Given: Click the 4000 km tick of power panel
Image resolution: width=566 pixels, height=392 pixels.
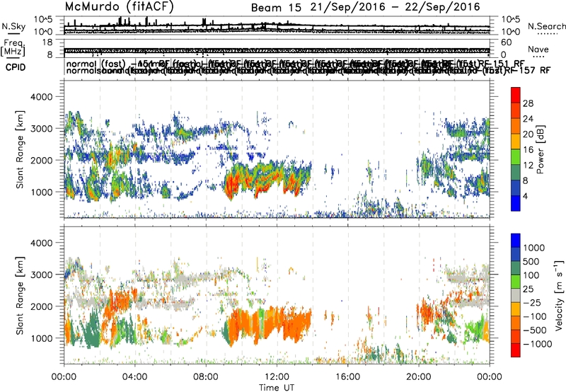Looking at the screenshot, I should pos(43,97).
